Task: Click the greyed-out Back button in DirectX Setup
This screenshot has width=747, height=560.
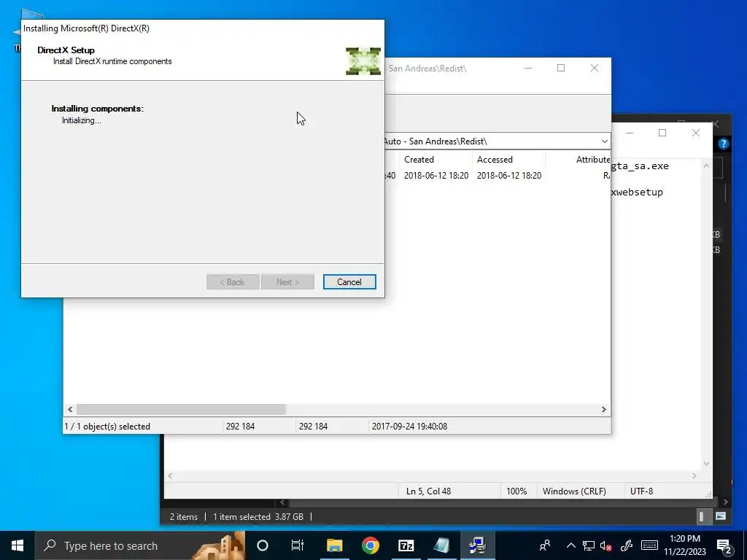Action: (233, 282)
